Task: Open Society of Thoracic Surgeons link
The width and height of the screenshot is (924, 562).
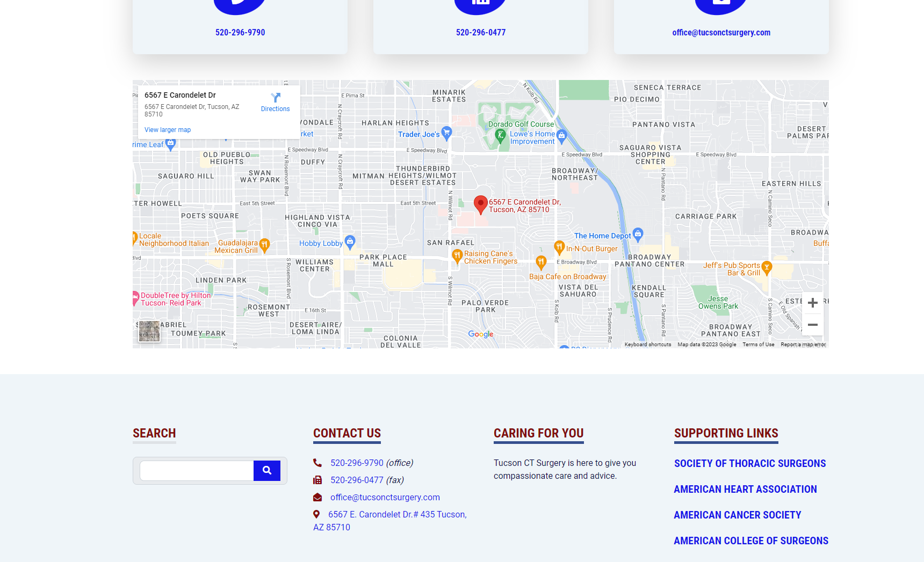Action: (x=750, y=463)
